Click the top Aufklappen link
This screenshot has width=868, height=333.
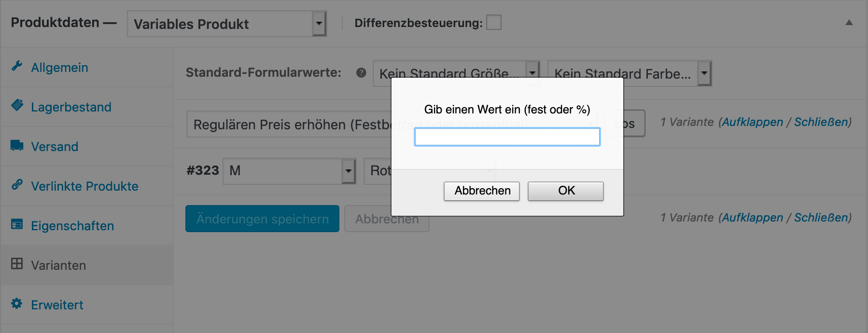[752, 122]
